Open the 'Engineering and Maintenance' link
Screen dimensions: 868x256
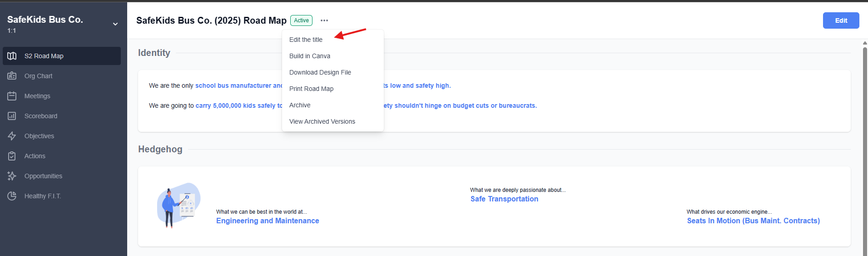coord(268,221)
